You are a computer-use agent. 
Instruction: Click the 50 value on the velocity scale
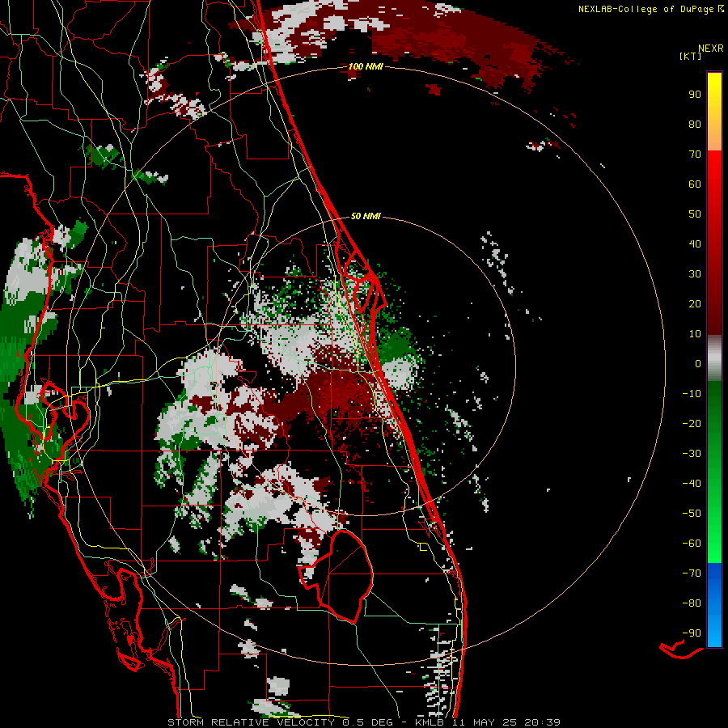tap(695, 214)
